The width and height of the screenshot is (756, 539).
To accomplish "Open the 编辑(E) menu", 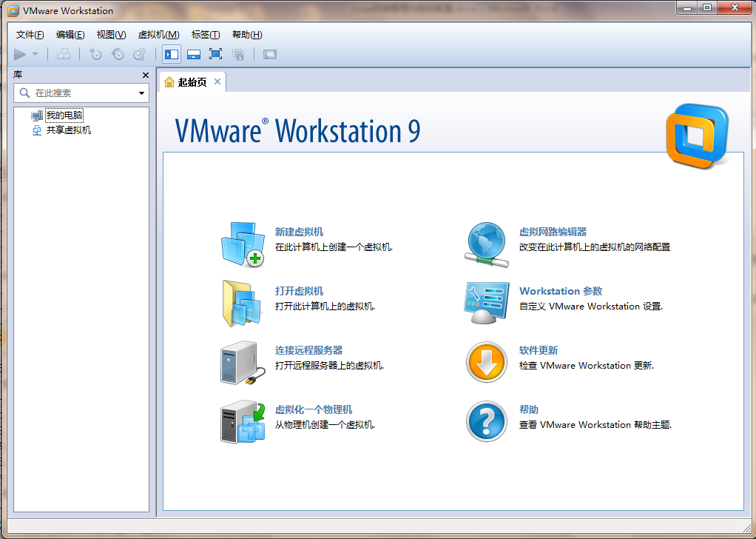I will (70, 35).
